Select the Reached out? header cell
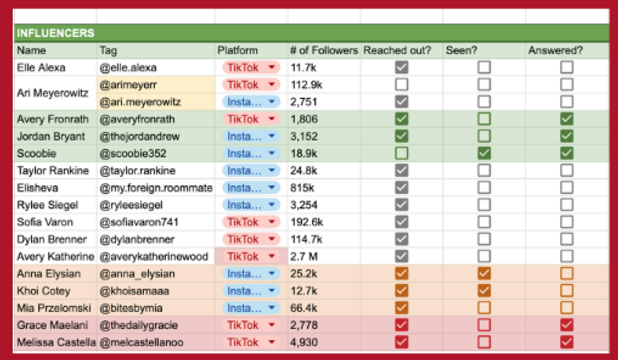 coord(402,50)
